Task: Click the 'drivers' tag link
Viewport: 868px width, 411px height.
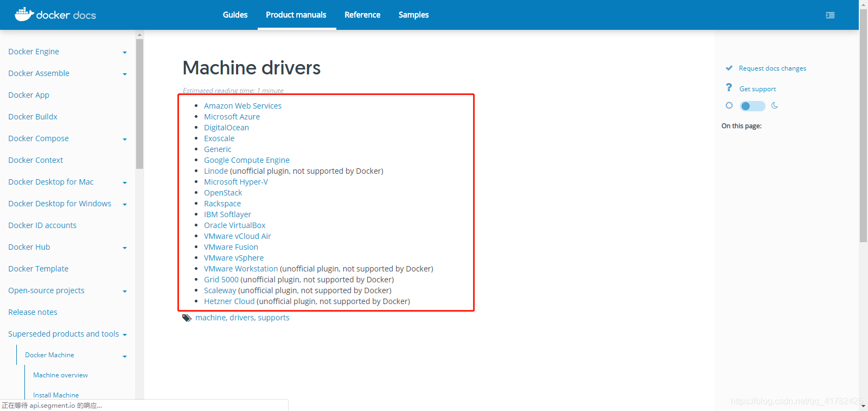Action: (x=241, y=318)
